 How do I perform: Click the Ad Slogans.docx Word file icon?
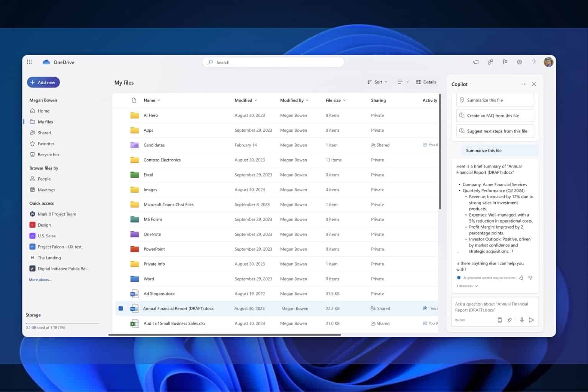coord(134,294)
